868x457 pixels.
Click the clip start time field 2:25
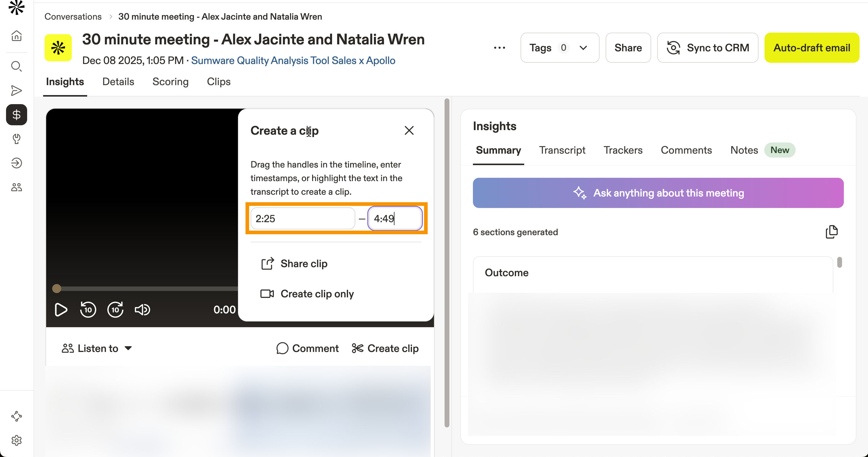302,219
